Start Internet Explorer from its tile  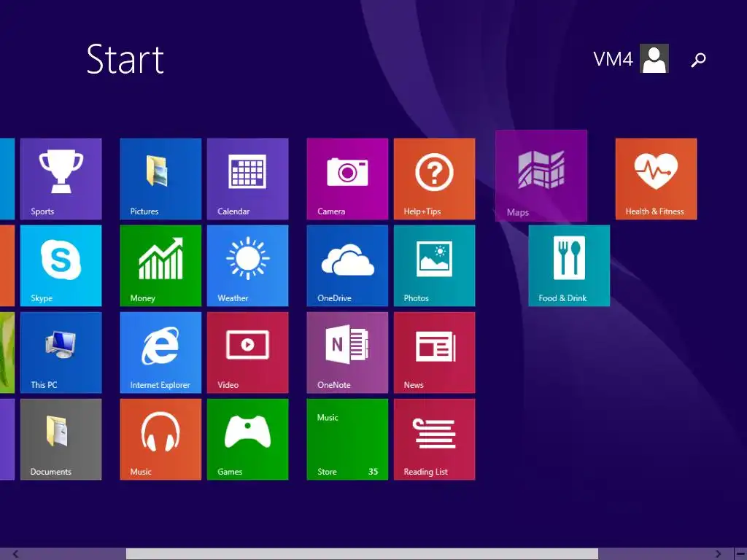[x=160, y=352]
